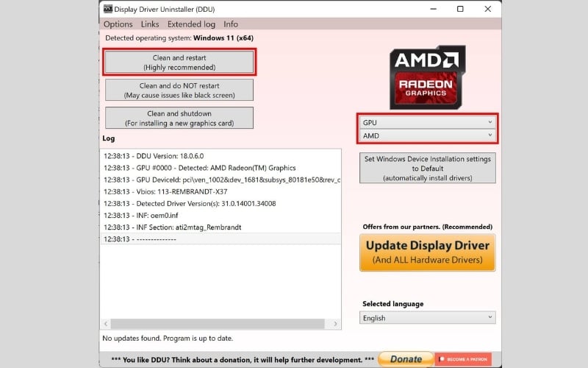Click Clean and restart button
The width and height of the screenshot is (588, 368).
(179, 63)
